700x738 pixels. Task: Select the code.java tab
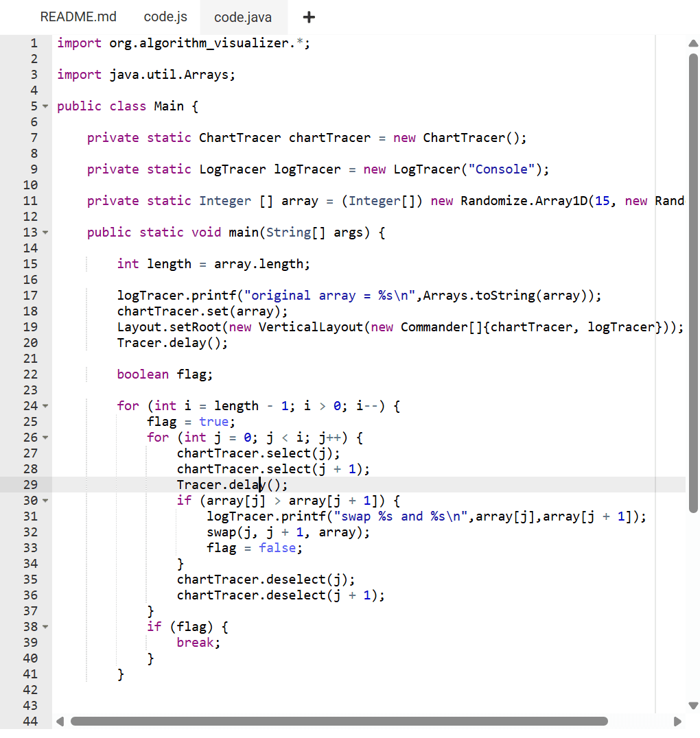[243, 17]
